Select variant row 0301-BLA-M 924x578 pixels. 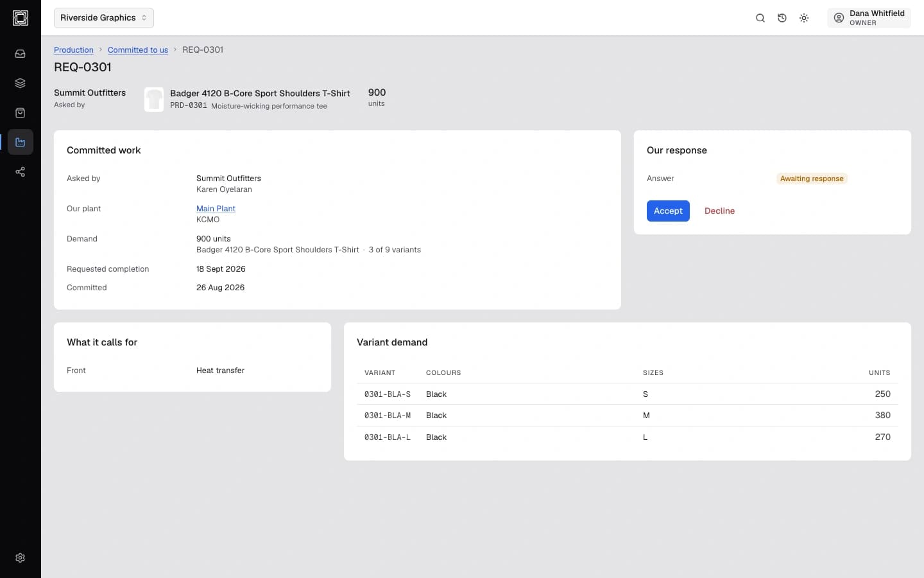click(628, 416)
